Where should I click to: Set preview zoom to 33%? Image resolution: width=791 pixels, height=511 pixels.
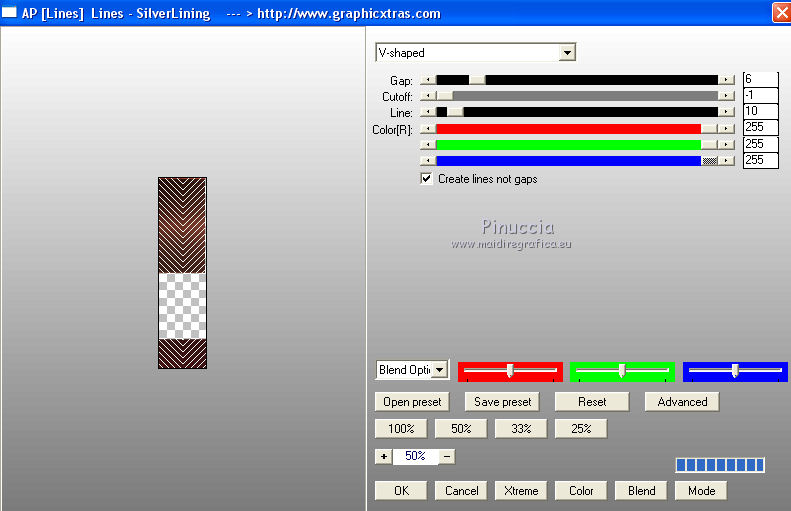click(x=521, y=429)
